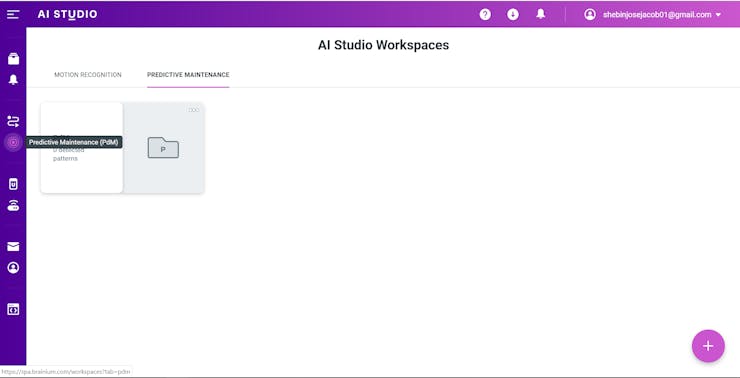The image size is (740, 378).
Task: Open the mail envelope sidebar icon
Action: (x=13, y=246)
